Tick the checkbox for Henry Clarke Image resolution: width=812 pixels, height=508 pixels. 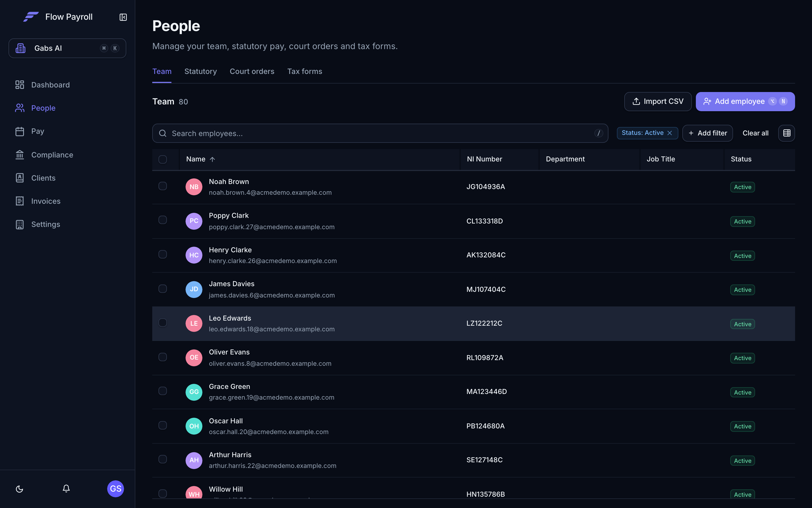(163, 254)
